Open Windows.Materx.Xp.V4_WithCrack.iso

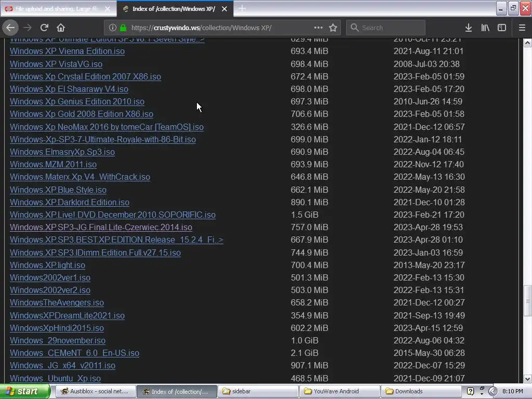pos(80,177)
